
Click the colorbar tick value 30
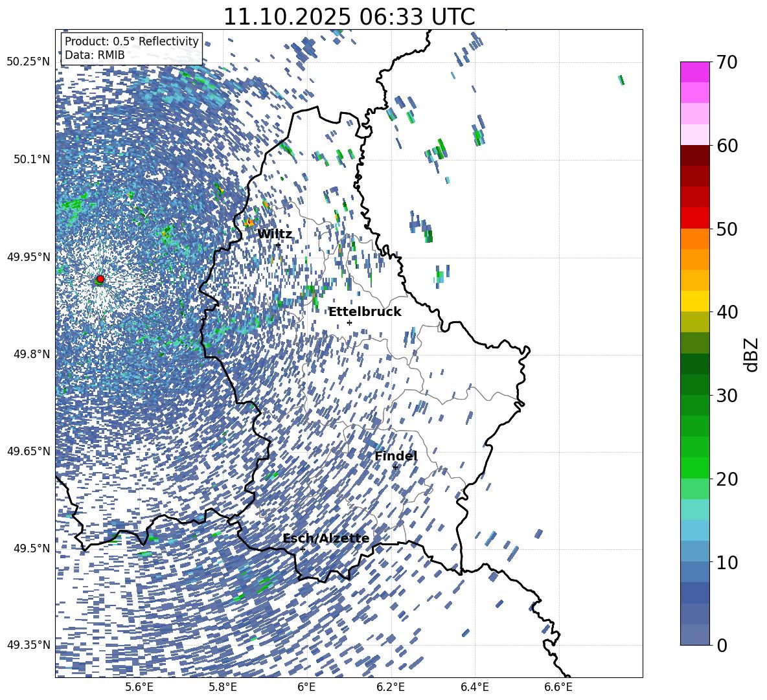tap(727, 395)
